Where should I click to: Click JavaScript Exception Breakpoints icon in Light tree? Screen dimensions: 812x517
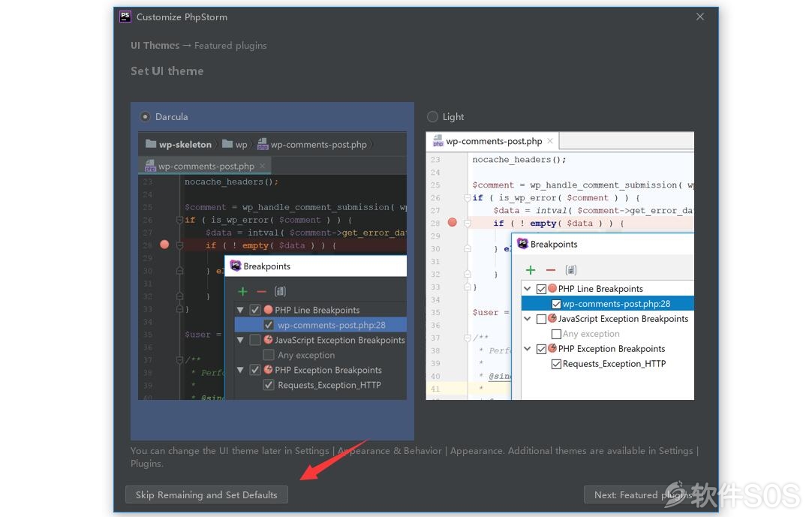click(x=552, y=318)
